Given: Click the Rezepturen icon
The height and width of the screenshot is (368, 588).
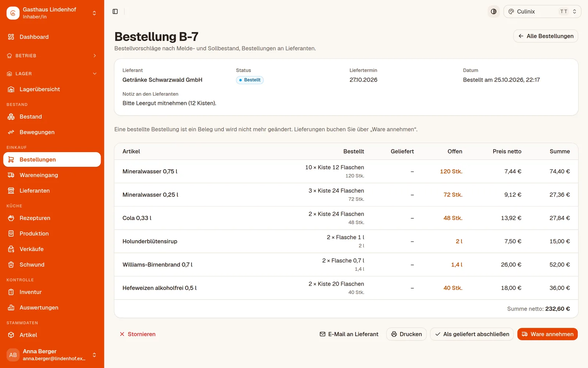Looking at the screenshot, I should (x=11, y=218).
